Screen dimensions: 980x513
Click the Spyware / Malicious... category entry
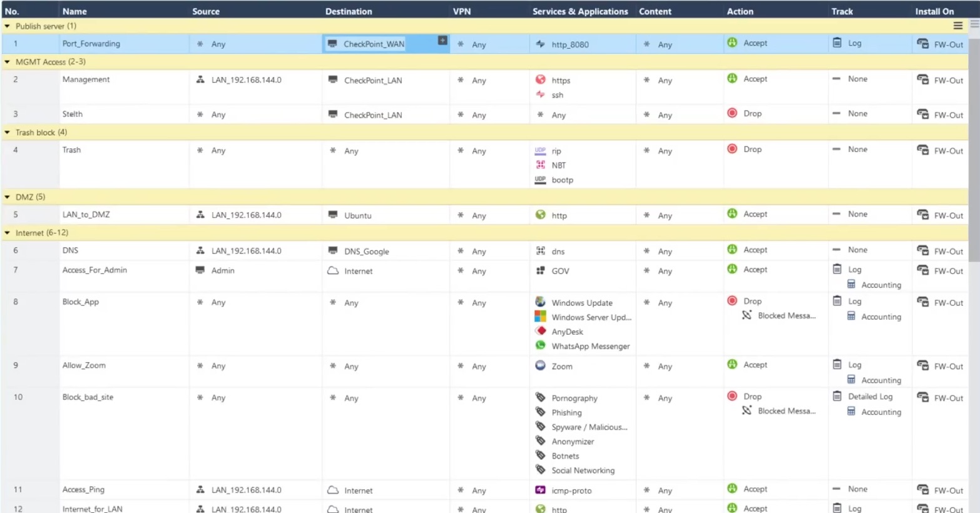click(590, 427)
